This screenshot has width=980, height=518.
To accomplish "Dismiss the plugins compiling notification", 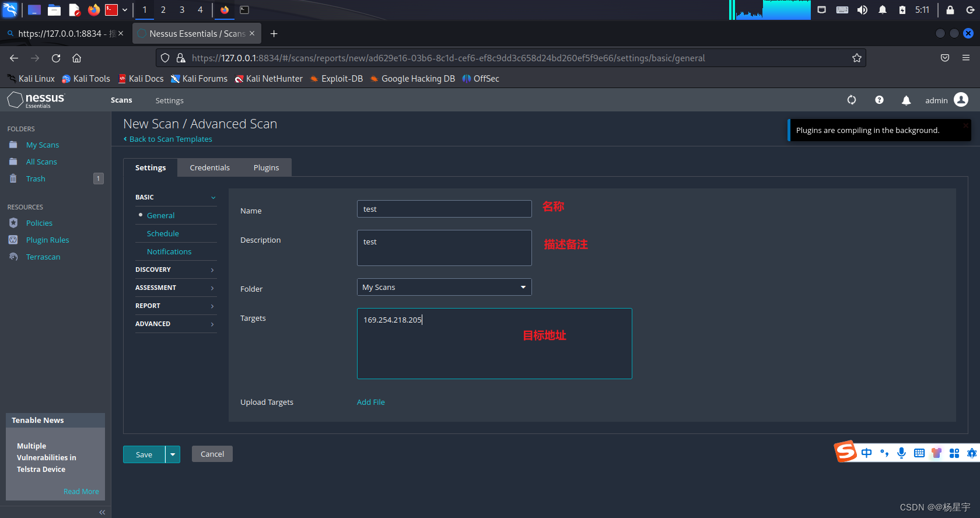I will click(x=966, y=125).
